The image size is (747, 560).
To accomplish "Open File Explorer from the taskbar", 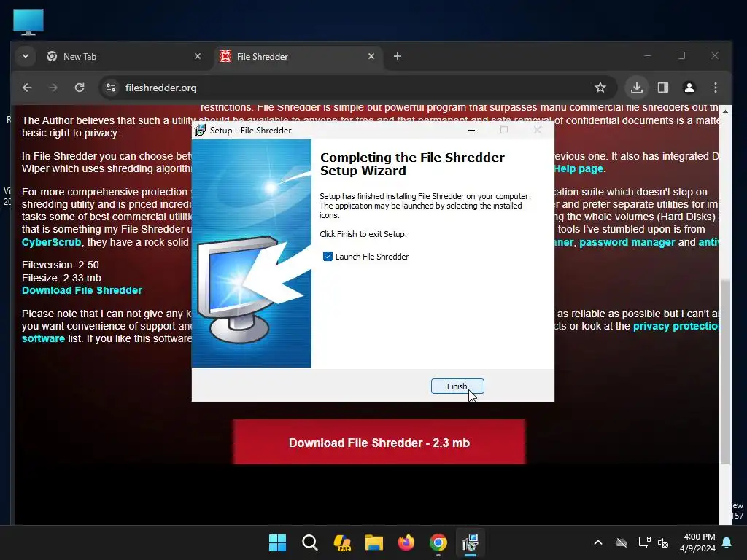I will (x=374, y=542).
